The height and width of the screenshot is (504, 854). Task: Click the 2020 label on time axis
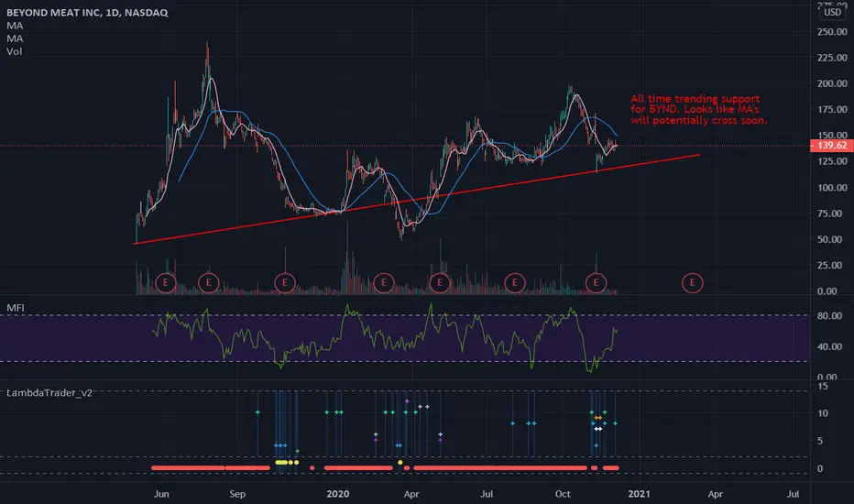[338, 494]
